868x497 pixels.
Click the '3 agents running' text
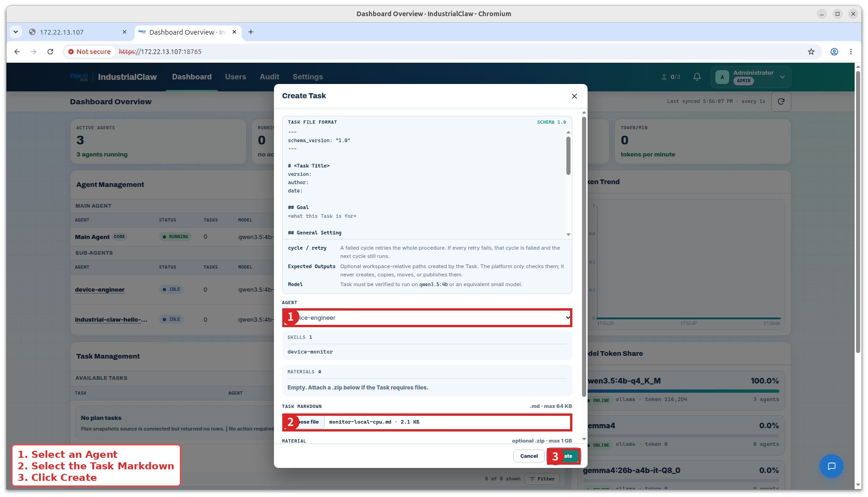point(102,155)
